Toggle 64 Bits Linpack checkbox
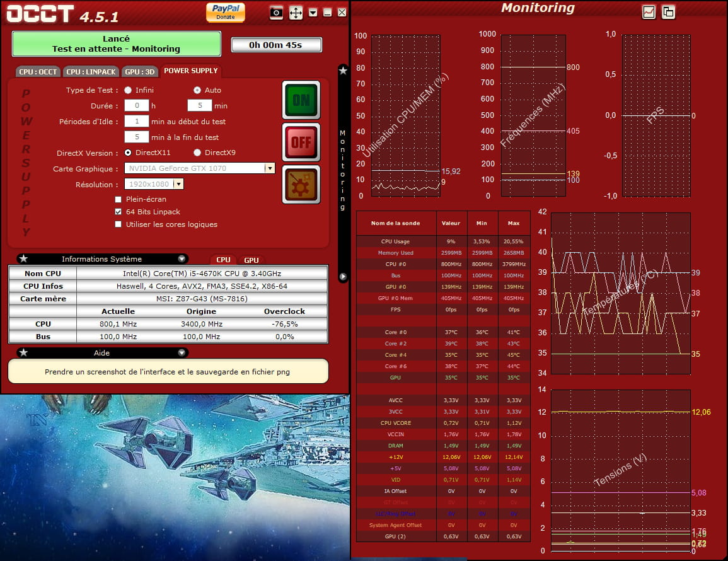728x561 pixels. pyautogui.click(x=118, y=212)
